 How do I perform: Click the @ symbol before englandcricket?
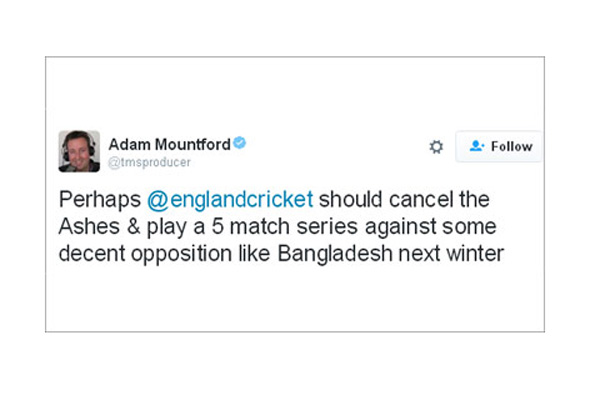point(158,200)
